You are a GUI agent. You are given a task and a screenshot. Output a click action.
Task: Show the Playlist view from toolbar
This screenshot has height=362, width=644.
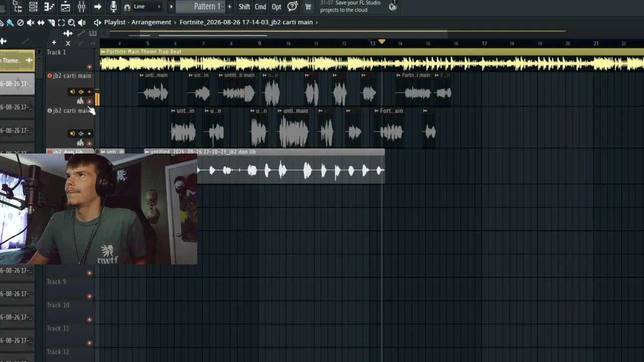(x=65, y=7)
